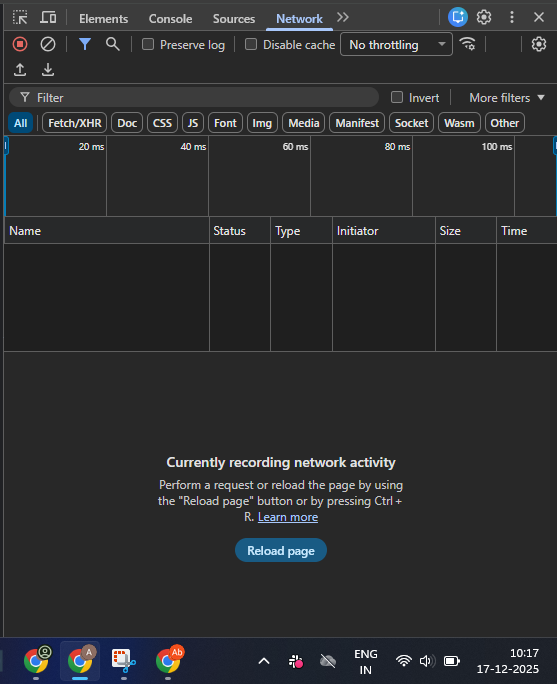Open network conditions wifi icon
Viewport: 557px width, 684px height.
pyautogui.click(x=468, y=44)
